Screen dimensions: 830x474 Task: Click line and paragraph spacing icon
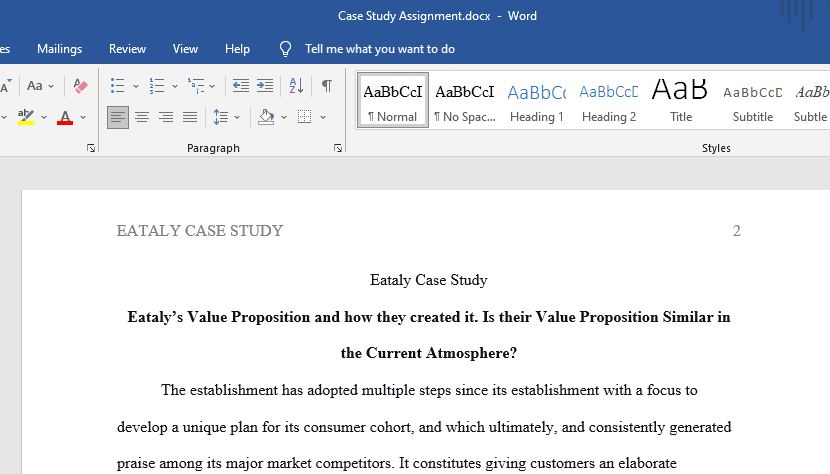point(221,117)
